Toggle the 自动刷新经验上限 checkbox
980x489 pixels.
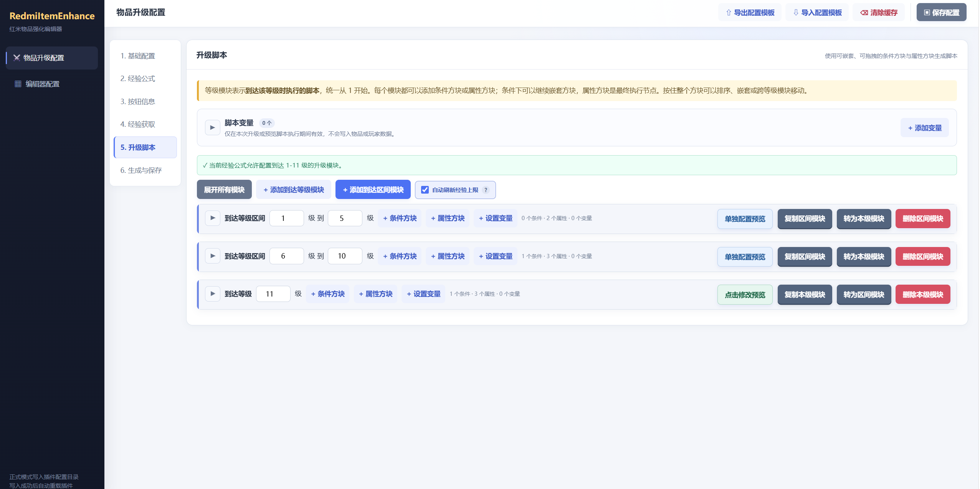click(x=425, y=190)
